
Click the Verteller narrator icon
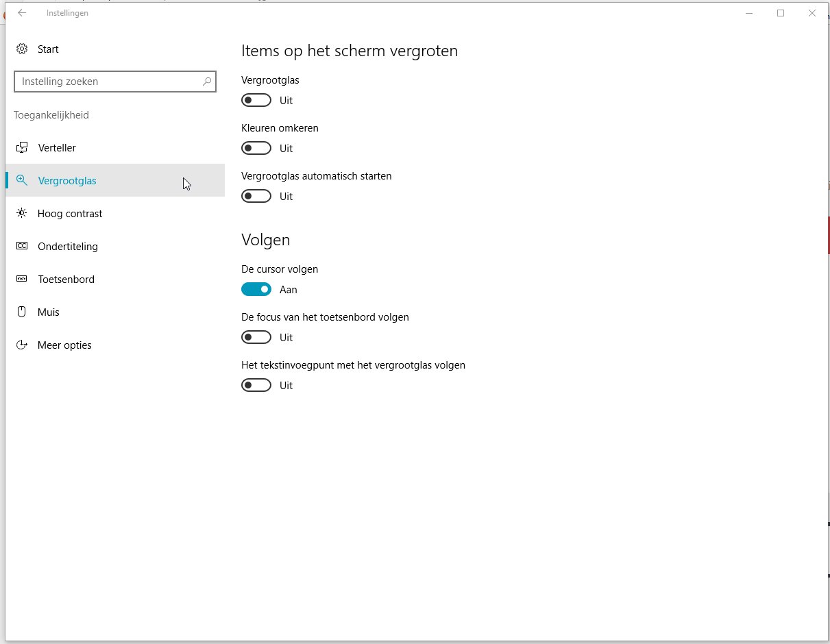(x=22, y=148)
